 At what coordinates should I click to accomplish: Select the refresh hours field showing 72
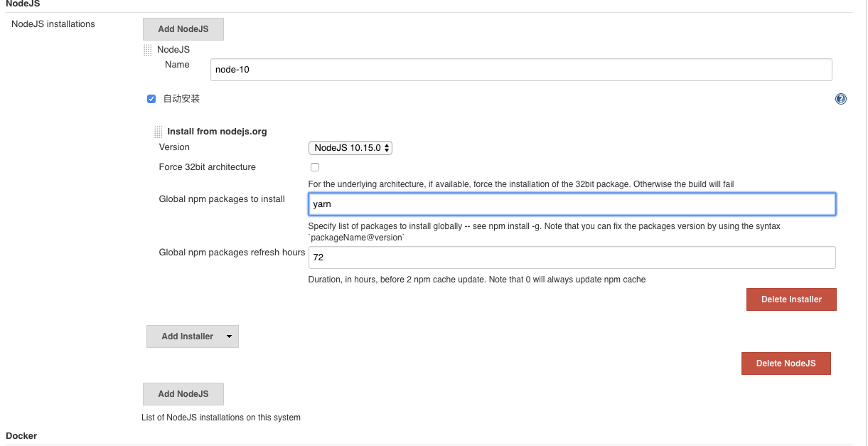[572, 257]
